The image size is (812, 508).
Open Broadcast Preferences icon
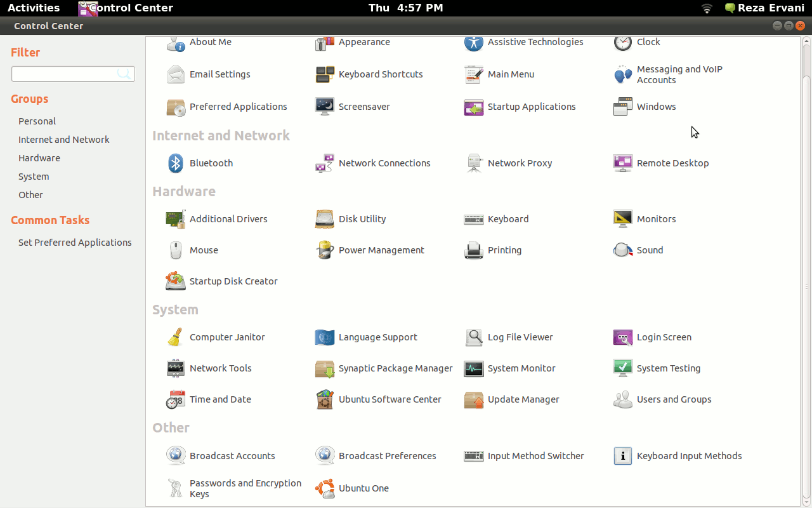coord(325,456)
